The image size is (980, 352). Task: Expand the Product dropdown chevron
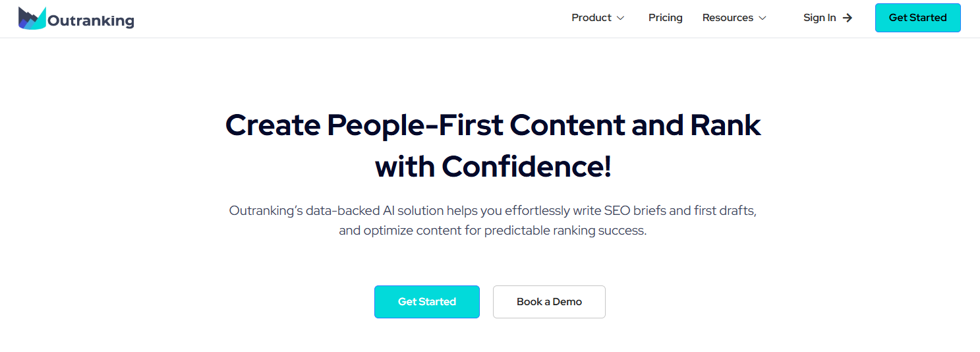620,18
